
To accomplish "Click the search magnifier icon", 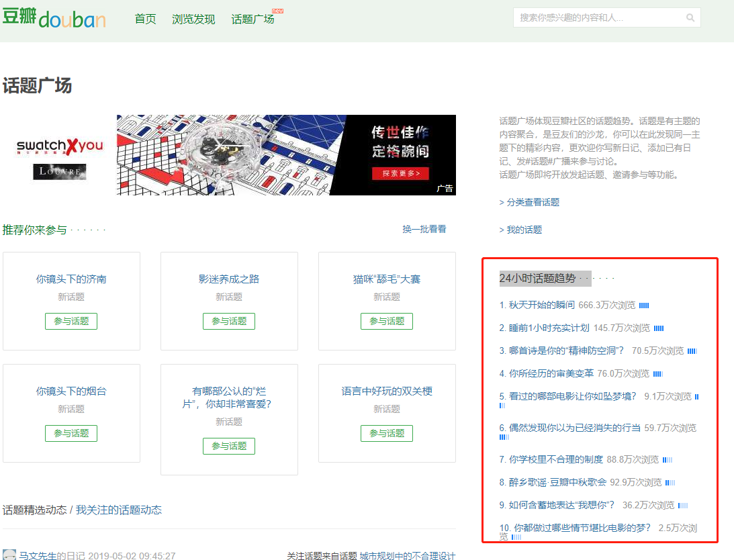I will 690,18.
